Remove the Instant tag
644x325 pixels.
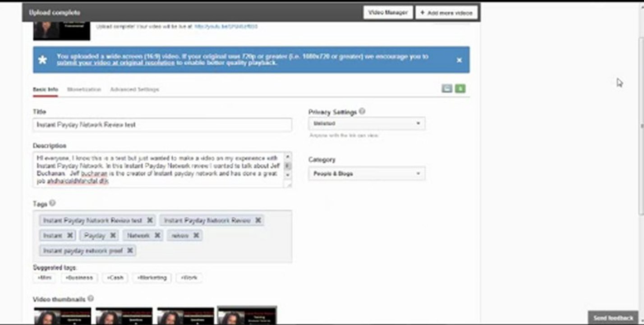(x=70, y=235)
